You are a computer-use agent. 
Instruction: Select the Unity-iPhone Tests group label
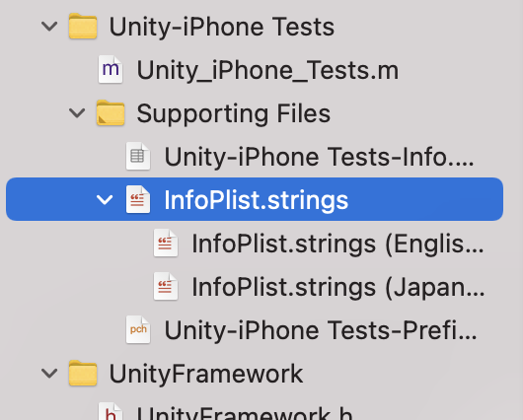(221, 27)
